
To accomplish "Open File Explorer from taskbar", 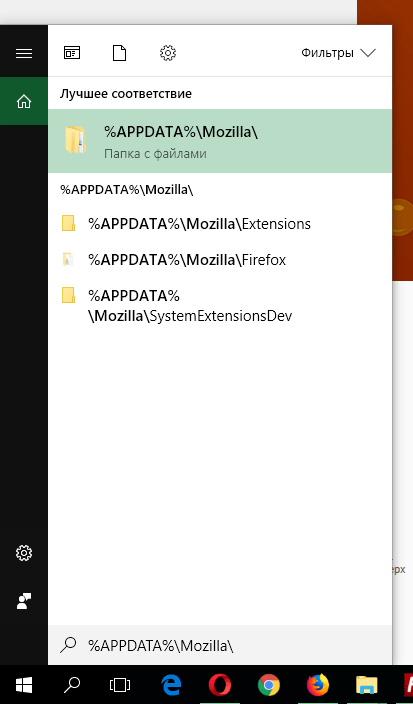I will coord(366,685).
